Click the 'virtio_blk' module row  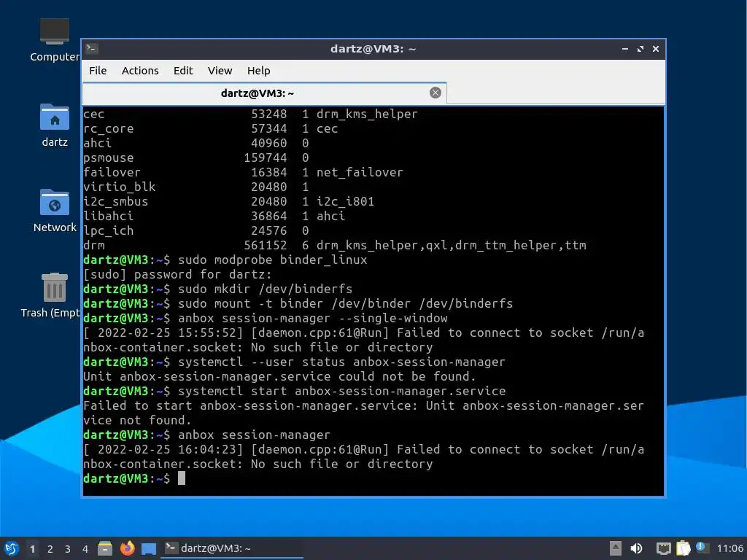[196, 187]
